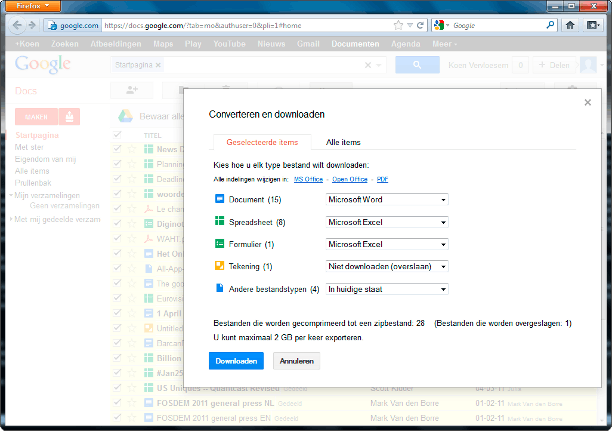Image resolution: width=612 pixels, height=431 pixels.
Task: Expand Met mij gedeelde verzamelingen
Action: [x=11, y=219]
